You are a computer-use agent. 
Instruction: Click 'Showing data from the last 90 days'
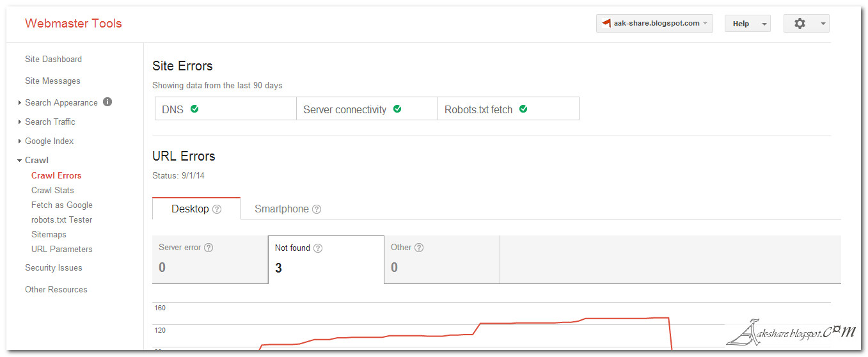tap(217, 85)
